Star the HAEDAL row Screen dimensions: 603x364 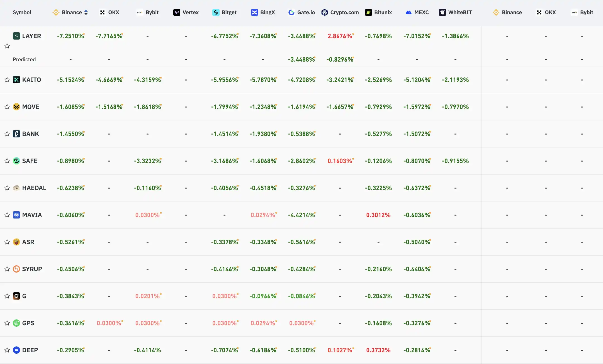(x=7, y=188)
